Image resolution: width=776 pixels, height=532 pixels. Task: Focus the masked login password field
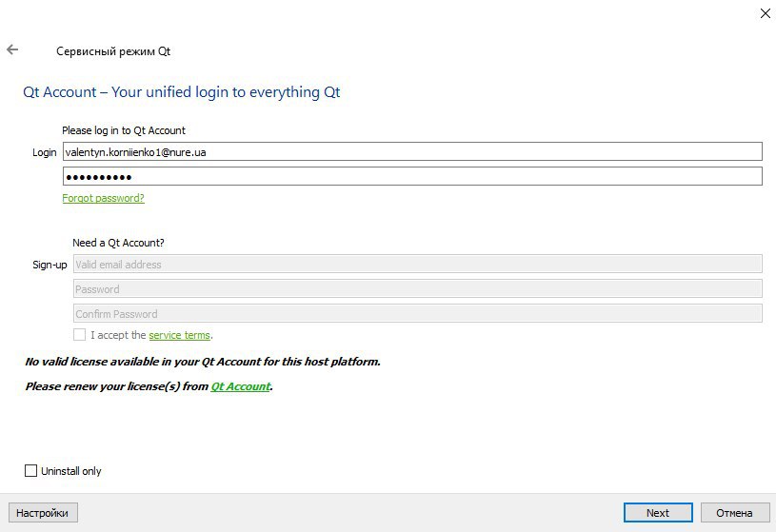tap(412, 177)
